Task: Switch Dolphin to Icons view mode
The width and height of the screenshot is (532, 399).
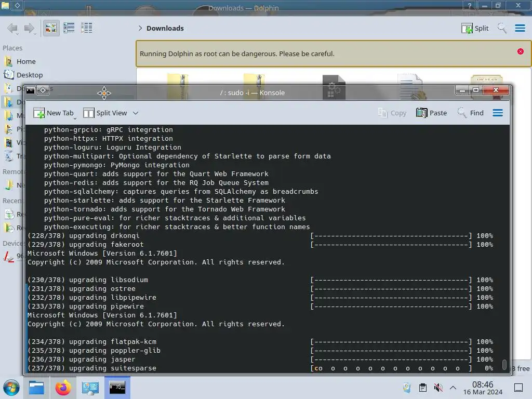Action: pos(51,28)
